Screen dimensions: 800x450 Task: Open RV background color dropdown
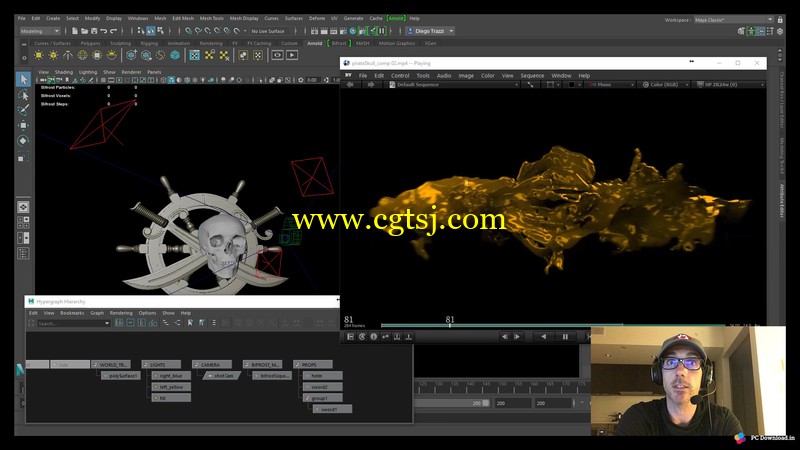(574, 85)
